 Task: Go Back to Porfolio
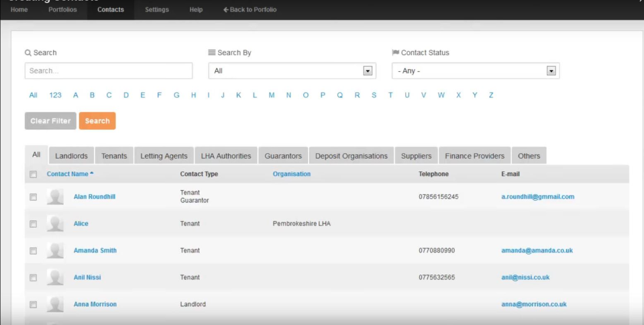point(250,9)
